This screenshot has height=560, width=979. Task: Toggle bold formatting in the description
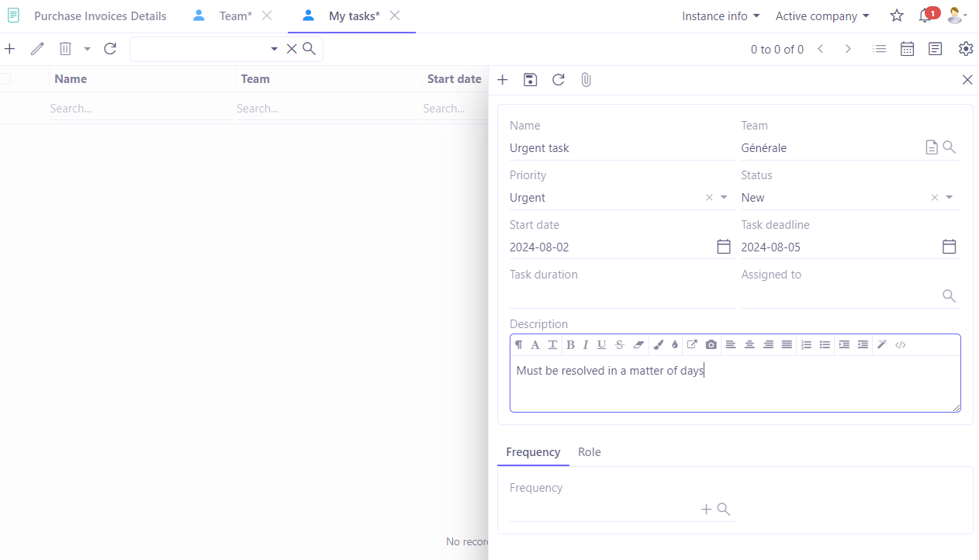tap(570, 344)
